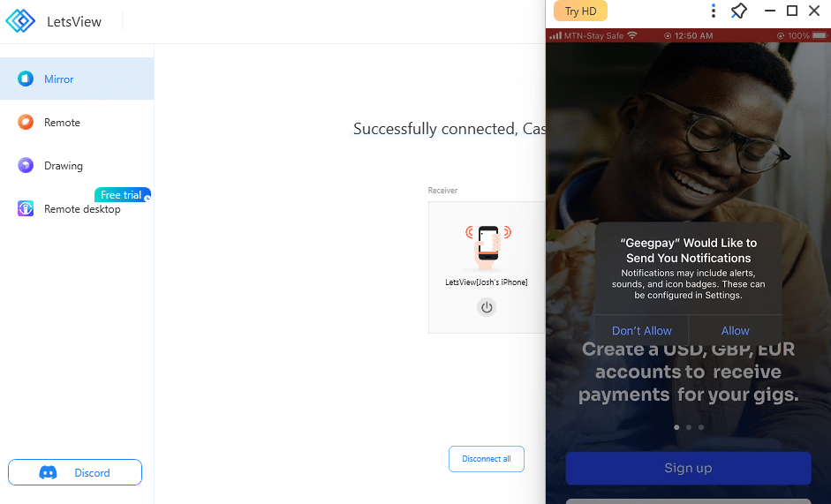Screen dimensions: 831x504
Task: Click the phone receiver illustration
Action: point(488,247)
